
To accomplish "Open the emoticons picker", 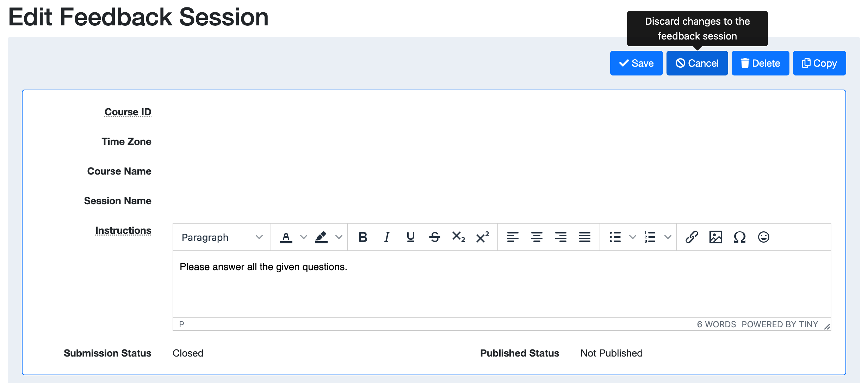I will point(764,237).
